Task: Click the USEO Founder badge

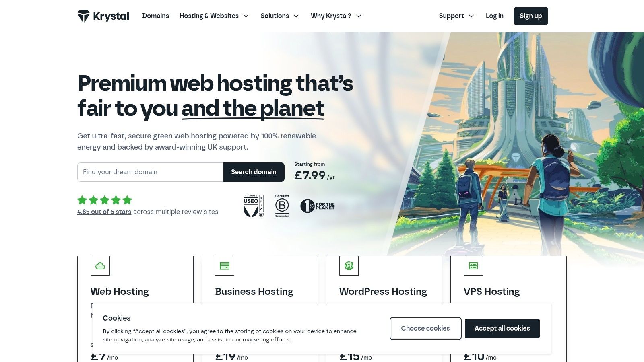Action: tap(254, 206)
